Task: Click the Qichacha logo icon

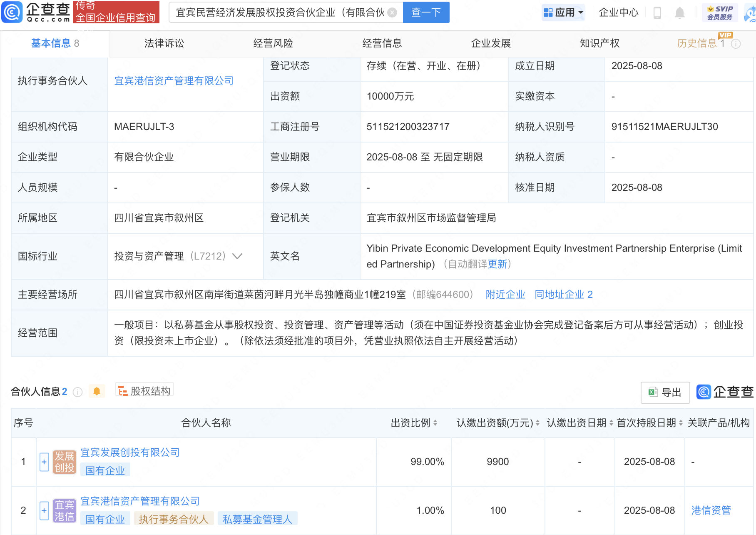Action: (x=12, y=12)
